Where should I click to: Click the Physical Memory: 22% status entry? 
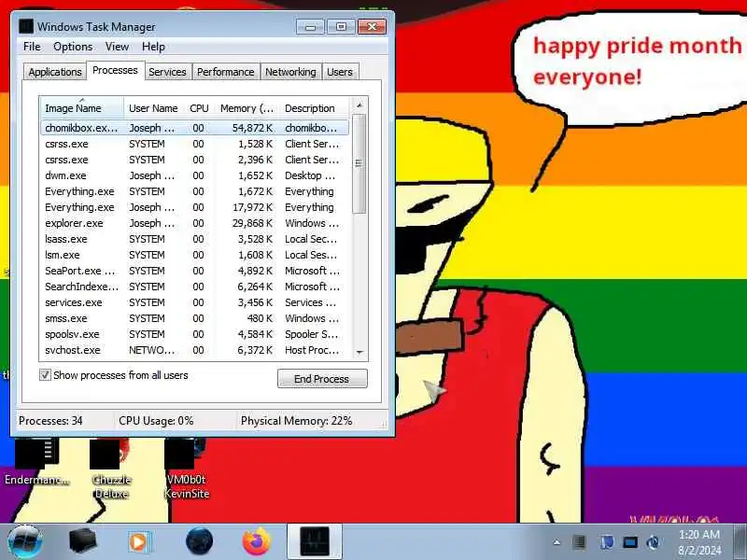[296, 421]
